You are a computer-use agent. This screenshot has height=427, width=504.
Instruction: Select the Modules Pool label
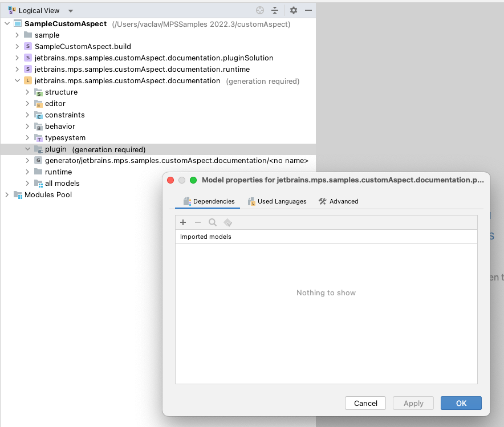(48, 195)
